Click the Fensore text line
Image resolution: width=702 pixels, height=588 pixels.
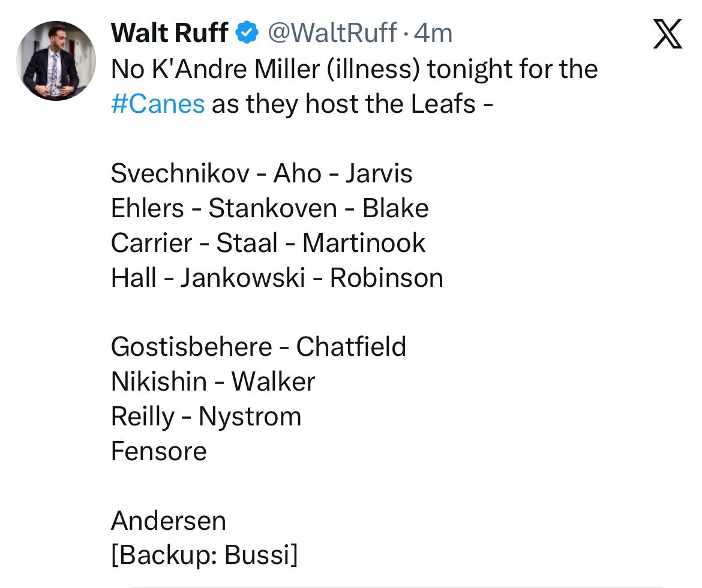[158, 451]
